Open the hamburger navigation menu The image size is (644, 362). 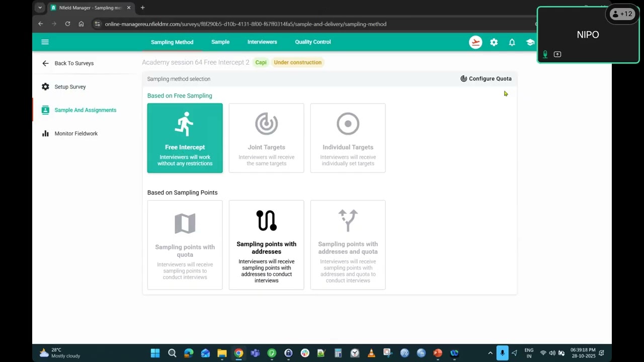pyautogui.click(x=45, y=42)
